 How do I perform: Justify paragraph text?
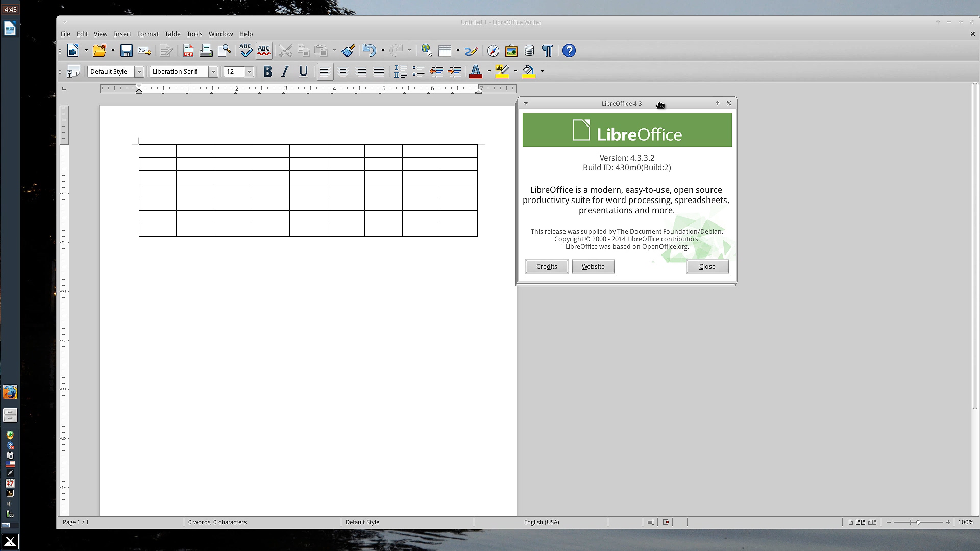(379, 71)
